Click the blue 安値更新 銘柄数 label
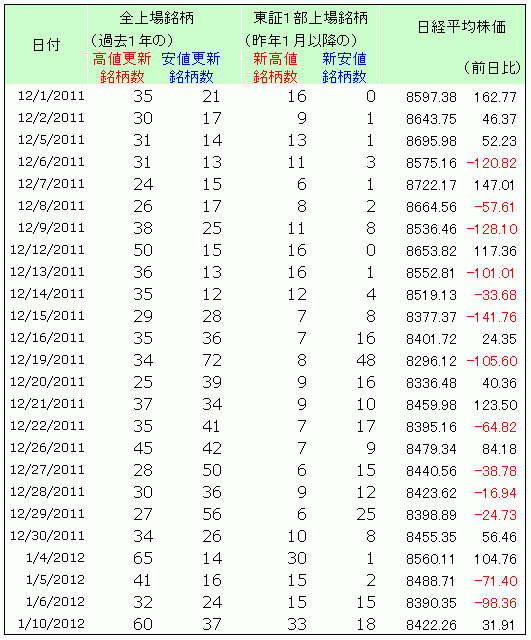The image size is (531, 640). [x=191, y=67]
